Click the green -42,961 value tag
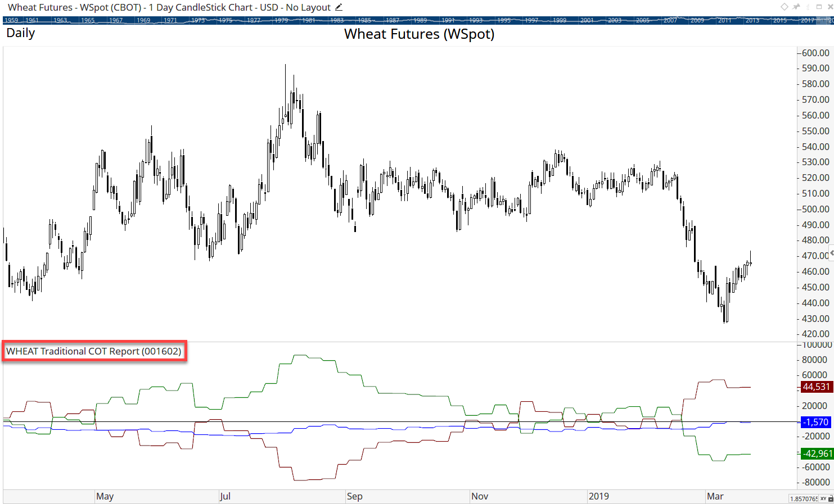Screen dimensions: 834x504 tap(816, 453)
